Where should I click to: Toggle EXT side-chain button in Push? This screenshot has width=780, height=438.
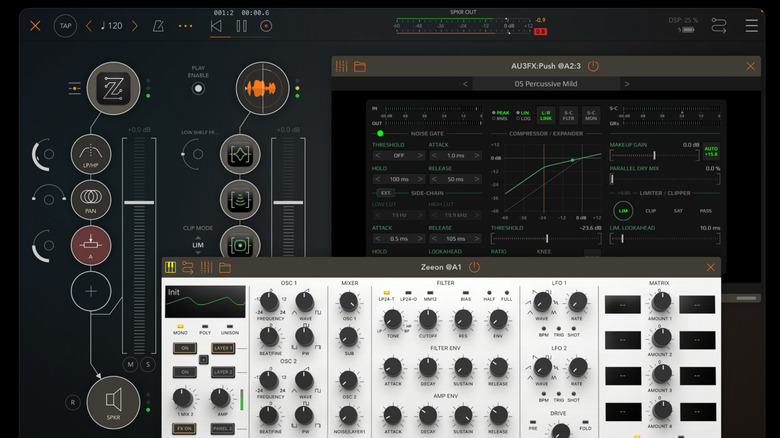pos(386,193)
